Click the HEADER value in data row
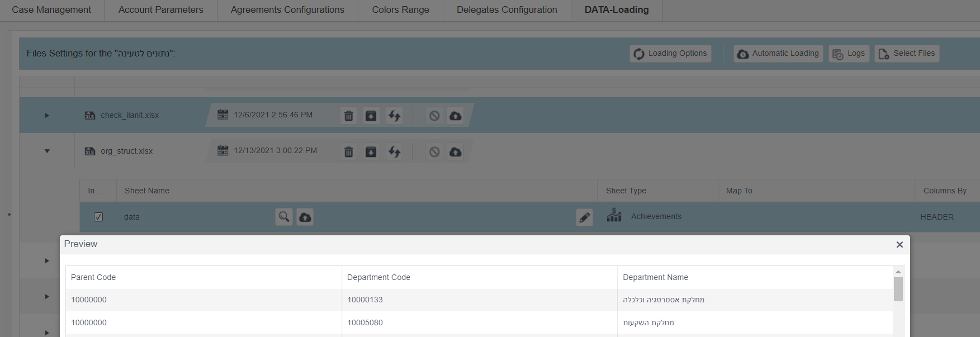 tap(937, 217)
